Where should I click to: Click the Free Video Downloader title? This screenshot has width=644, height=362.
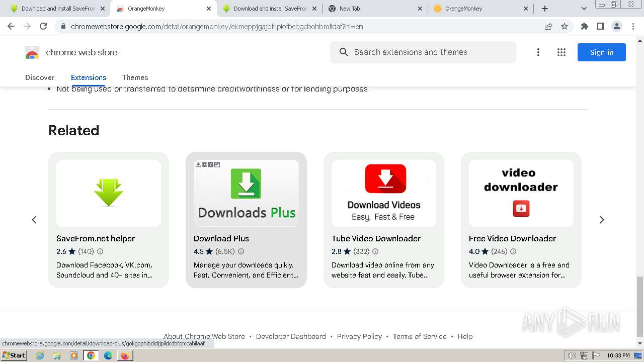(x=512, y=238)
